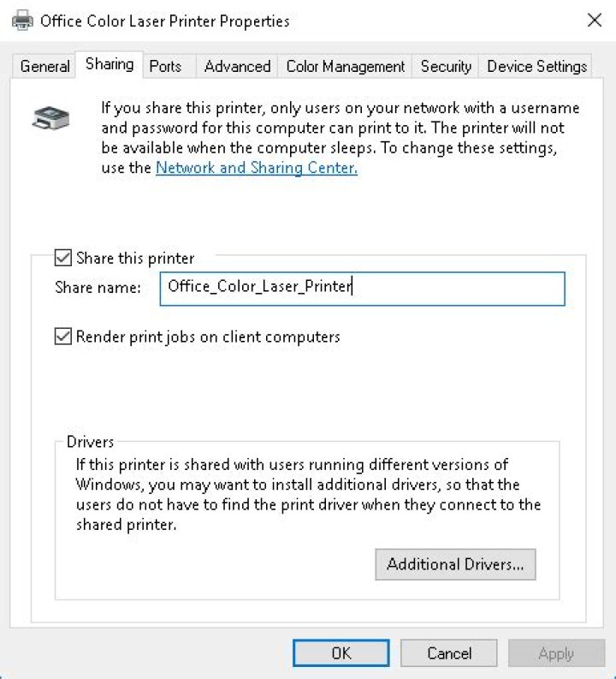Open the Color Management tab
Screen dimensions: 616x679
pyautogui.click(x=345, y=66)
